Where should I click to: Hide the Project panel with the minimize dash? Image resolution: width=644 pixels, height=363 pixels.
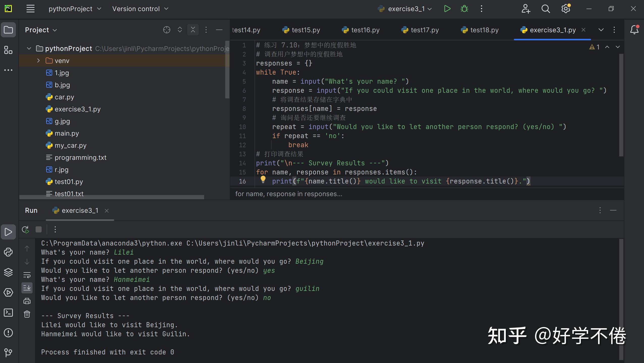pos(219,30)
